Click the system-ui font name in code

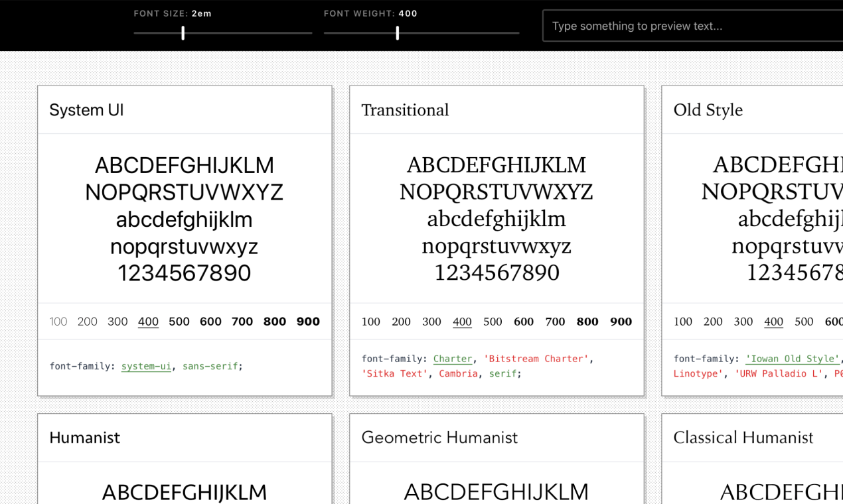[146, 366]
